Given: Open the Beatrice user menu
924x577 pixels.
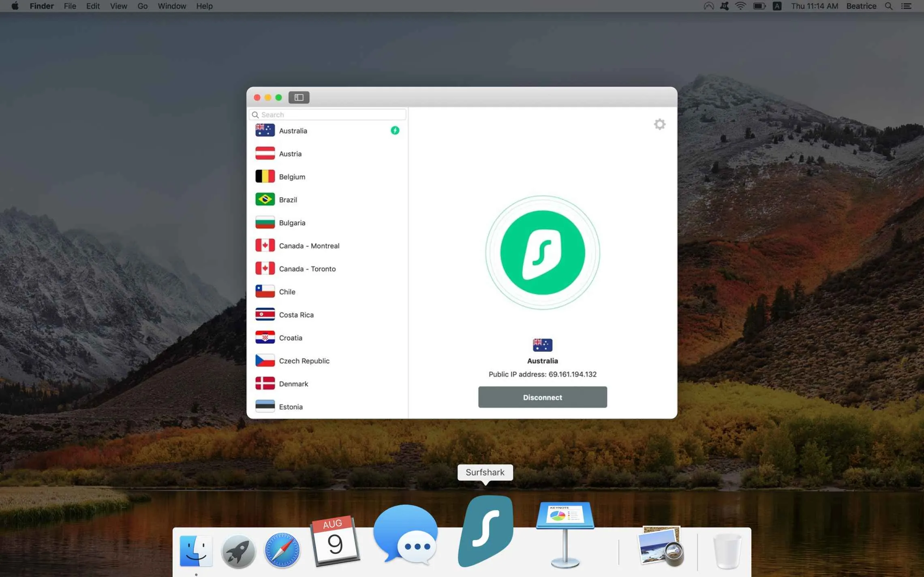Looking at the screenshot, I should (861, 6).
